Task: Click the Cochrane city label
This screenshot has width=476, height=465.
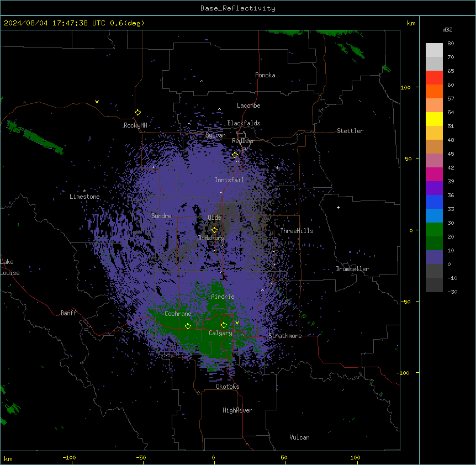Action: click(178, 314)
